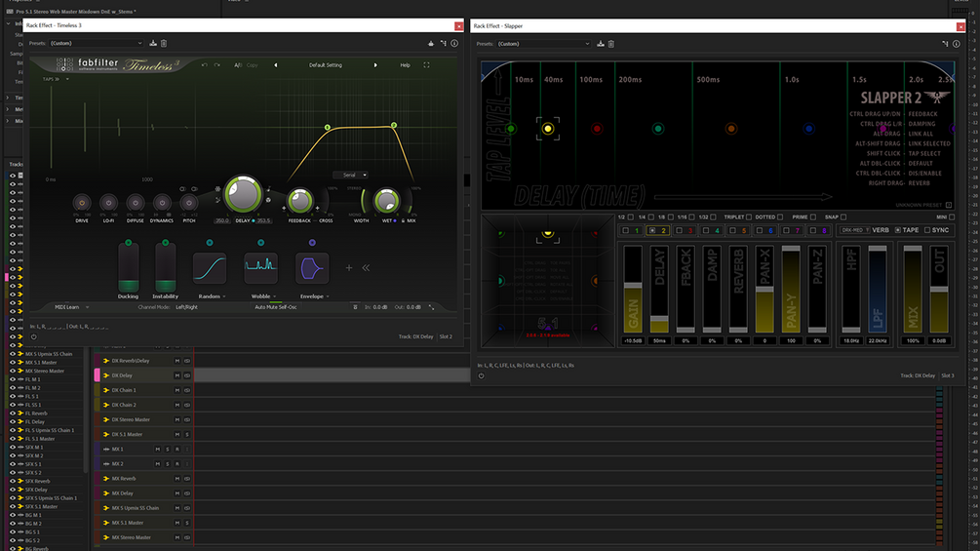Click the Envelope modulation source thumbnail
The width and height of the screenshot is (980, 551).
[312, 268]
